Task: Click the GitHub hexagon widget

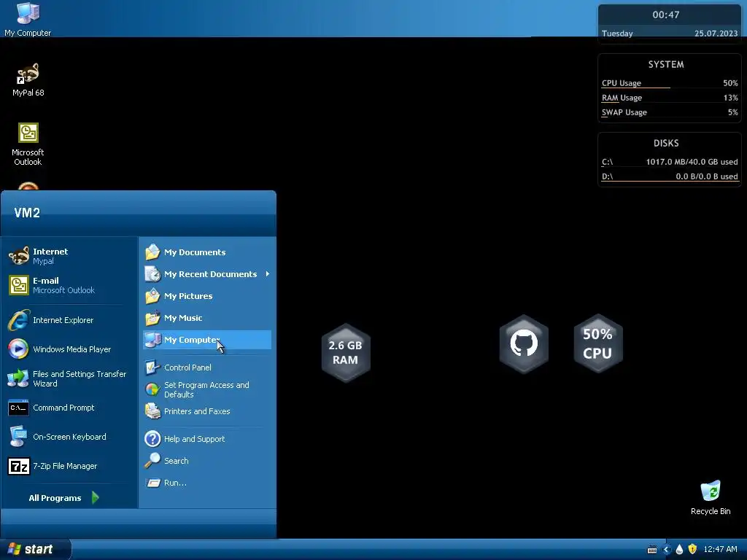Action: pos(524,343)
